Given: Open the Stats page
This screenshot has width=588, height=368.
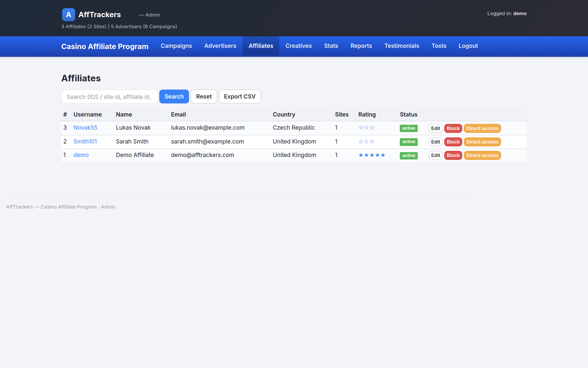Looking at the screenshot, I should point(331,46).
